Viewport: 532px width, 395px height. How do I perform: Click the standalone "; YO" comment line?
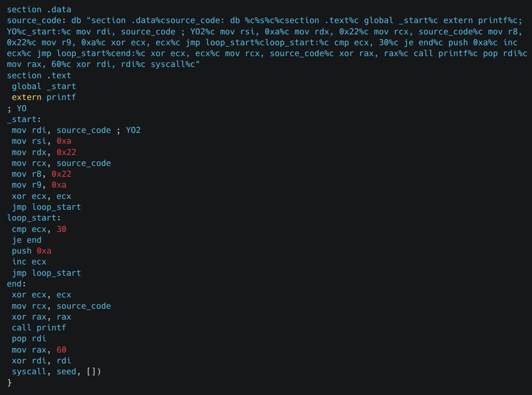point(17,108)
